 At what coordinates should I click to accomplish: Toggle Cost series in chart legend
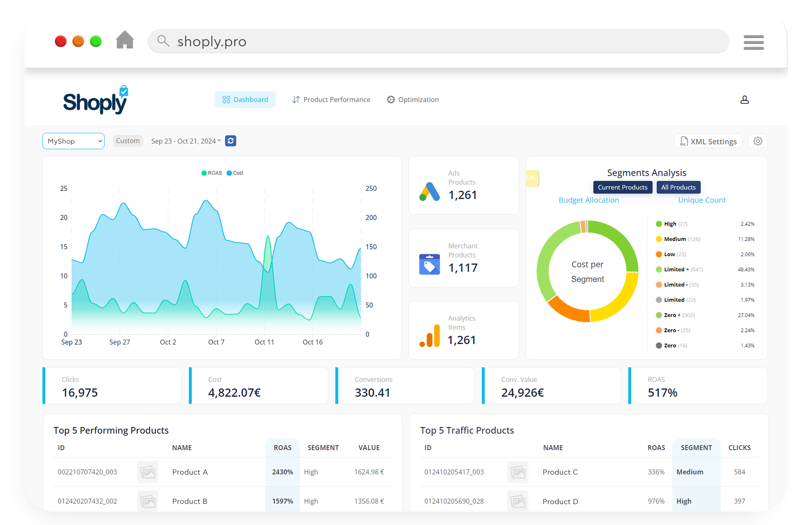[x=235, y=173]
